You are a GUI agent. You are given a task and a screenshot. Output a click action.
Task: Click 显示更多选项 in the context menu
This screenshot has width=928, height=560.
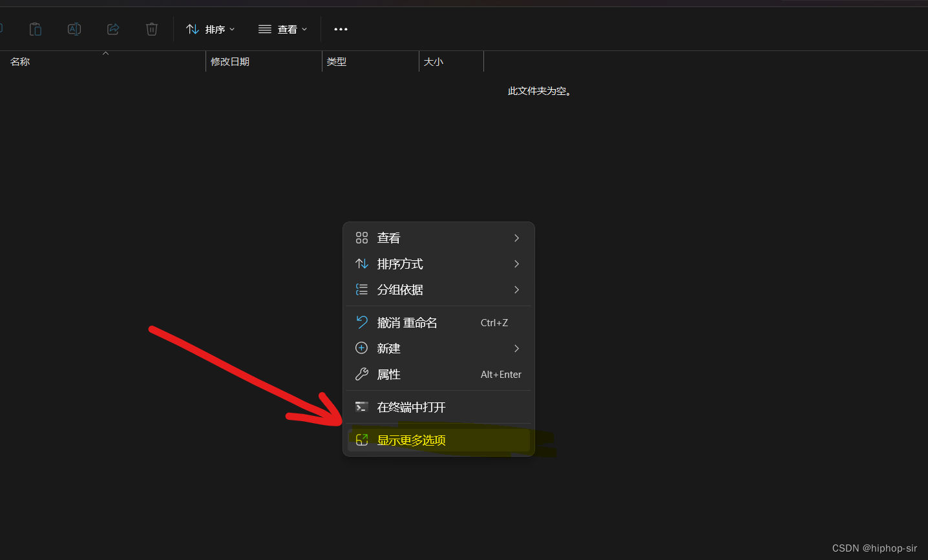click(x=439, y=440)
